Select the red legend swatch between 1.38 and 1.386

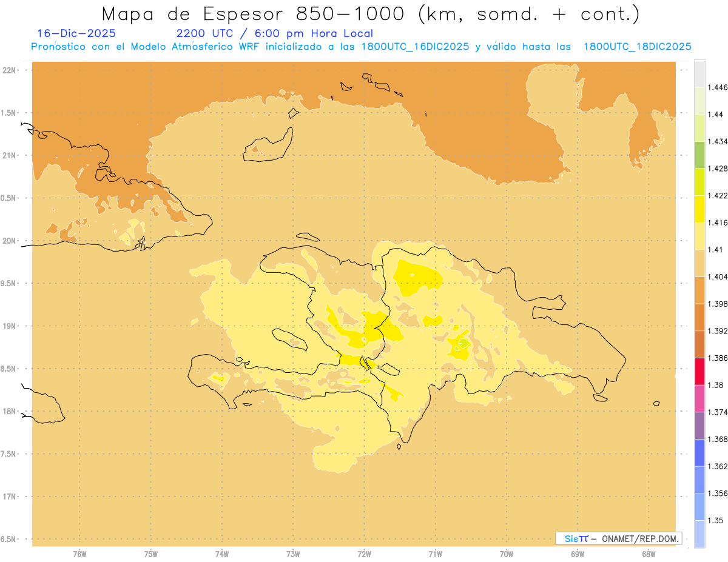(x=699, y=371)
